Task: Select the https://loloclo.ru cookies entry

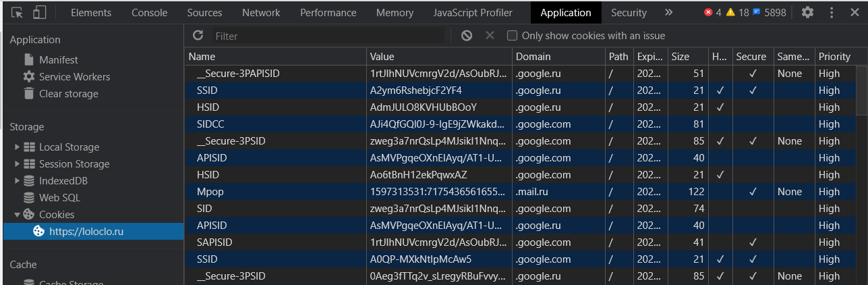Action: pos(93,232)
